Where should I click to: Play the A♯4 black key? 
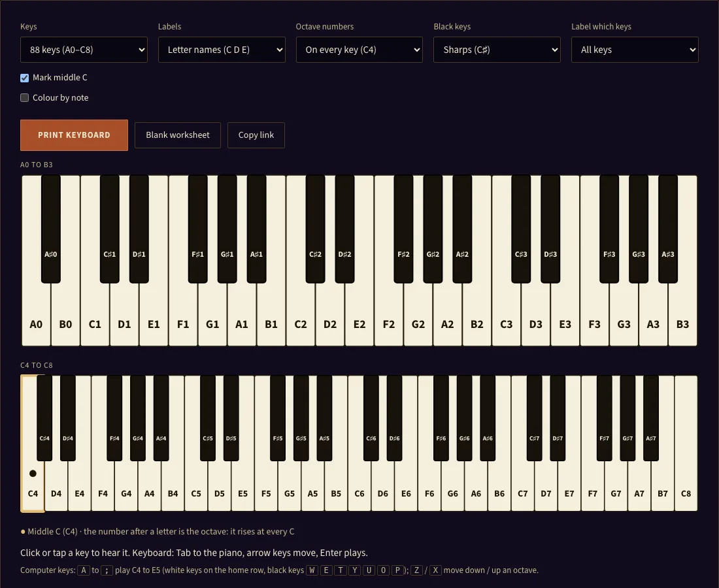(161, 418)
